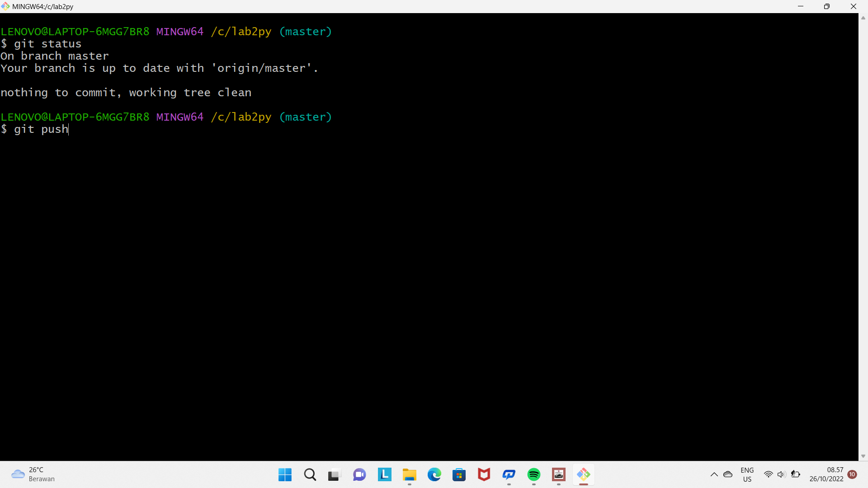Open the Start menu

[x=284, y=474]
